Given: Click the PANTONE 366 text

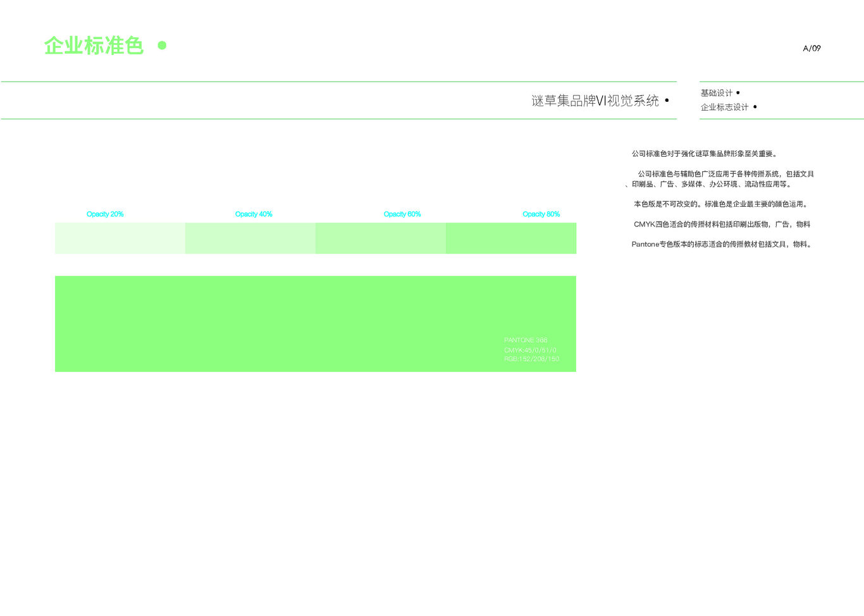Looking at the screenshot, I should (526, 340).
